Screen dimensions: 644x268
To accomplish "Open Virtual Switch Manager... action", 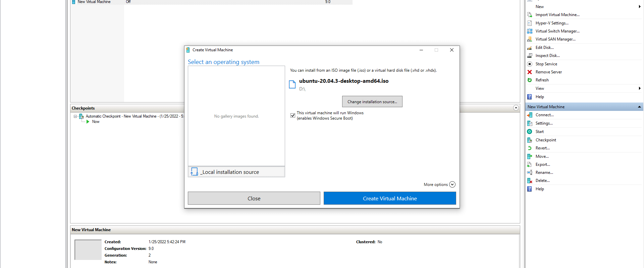I will [557, 31].
